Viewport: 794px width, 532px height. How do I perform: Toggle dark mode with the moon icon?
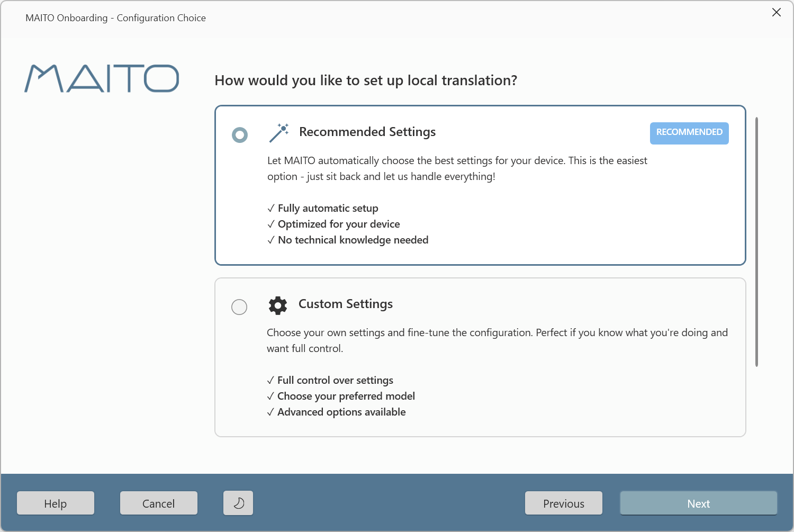point(238,503)
